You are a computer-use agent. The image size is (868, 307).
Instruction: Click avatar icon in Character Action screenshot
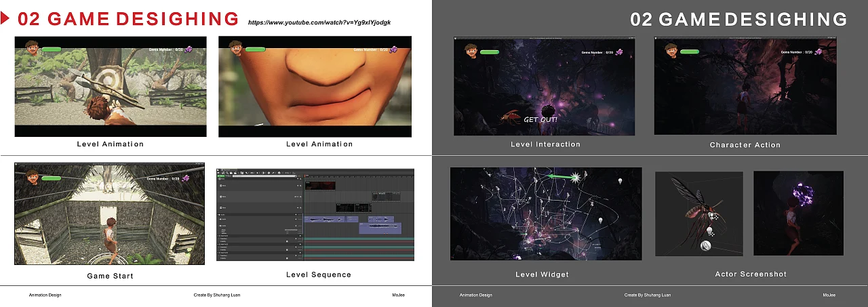click(671, 49)
